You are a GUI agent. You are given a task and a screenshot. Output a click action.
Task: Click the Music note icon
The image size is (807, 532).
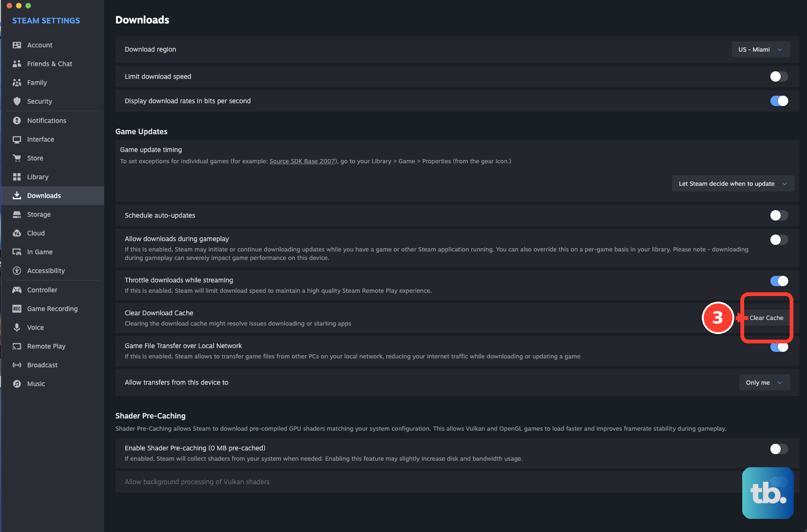click(x=17, y=384)
